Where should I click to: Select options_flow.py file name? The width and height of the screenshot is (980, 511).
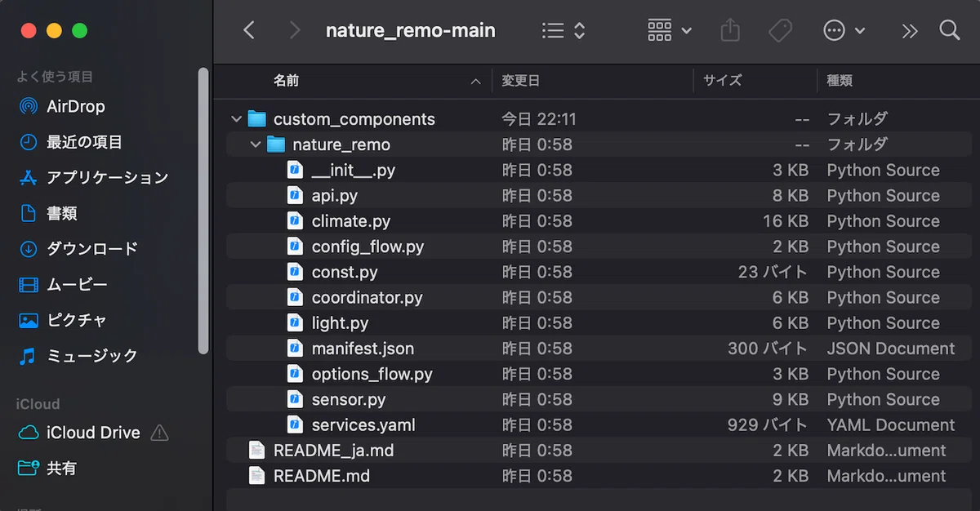(x=372, y=374)
